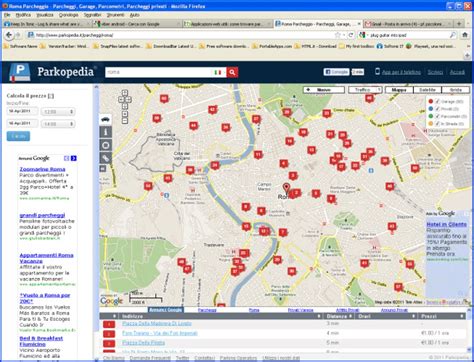
Task: Open the Hotel in Cilento ad link
Action: click(446, 224)
